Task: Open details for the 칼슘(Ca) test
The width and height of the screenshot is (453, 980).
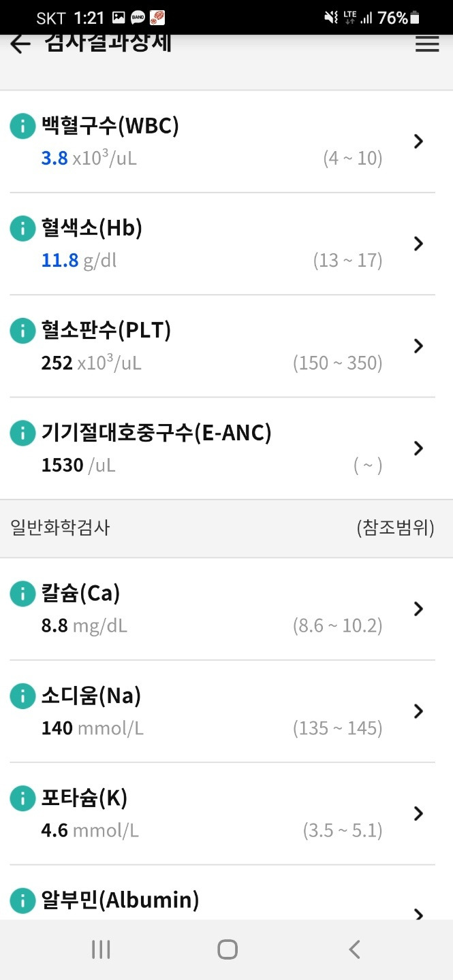Action: pos(418,608)
